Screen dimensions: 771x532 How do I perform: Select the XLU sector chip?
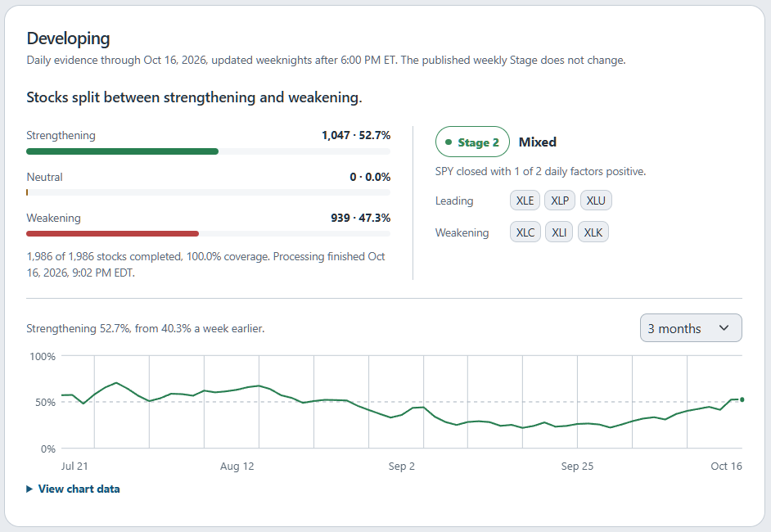coord(596,201)
